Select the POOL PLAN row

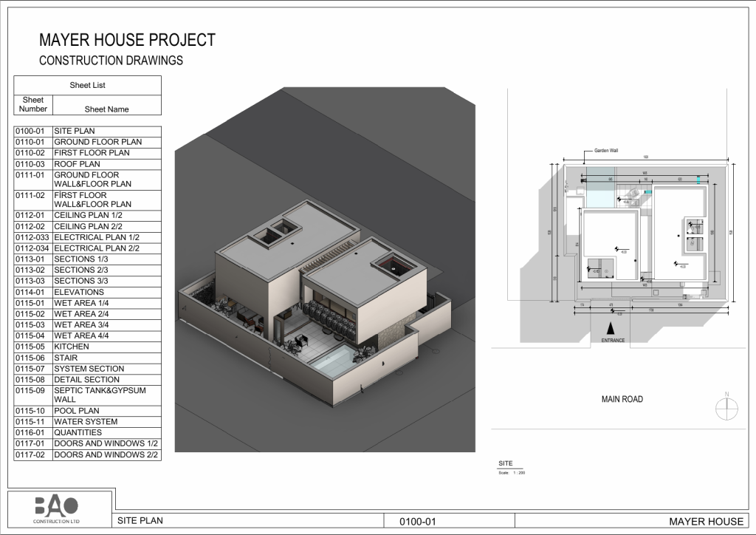87,411
